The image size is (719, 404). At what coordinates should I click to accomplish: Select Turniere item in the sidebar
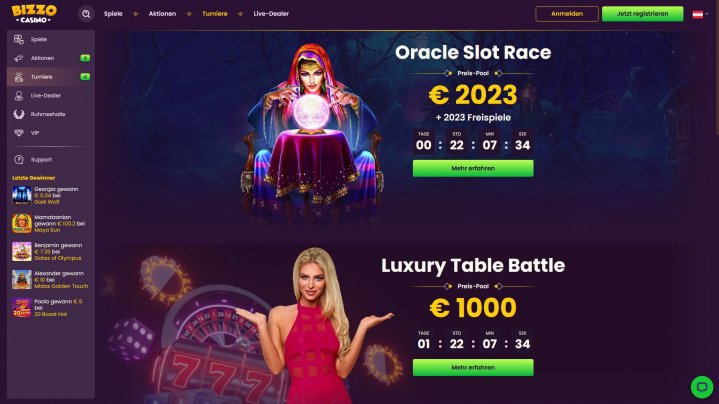51,77
